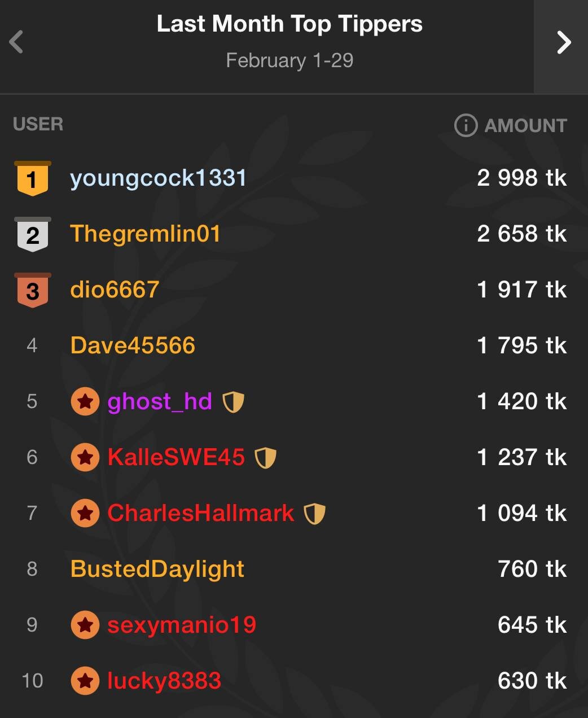The image size is (588, 718).
Task: Click the star badge beside ghost_hd
Action: click(x=85, y=402)
